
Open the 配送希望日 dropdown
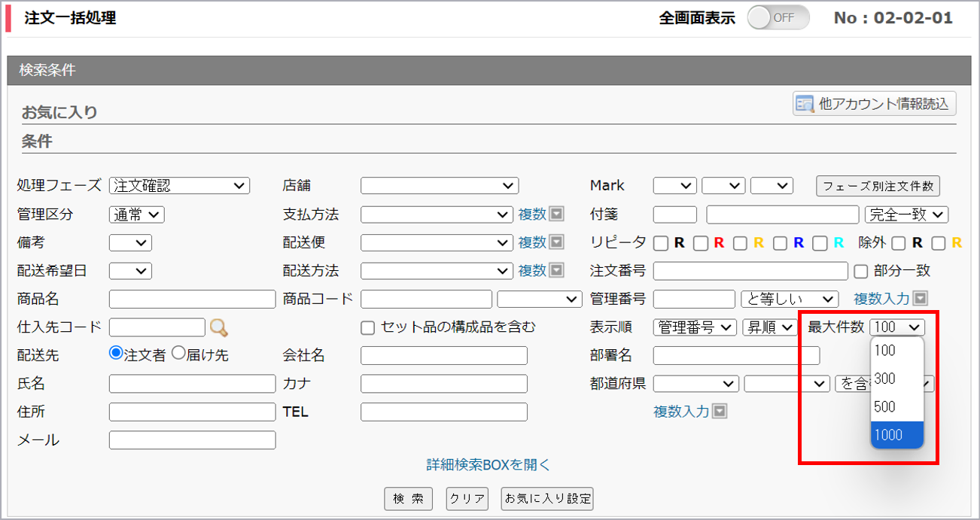[x=130, y=271]
